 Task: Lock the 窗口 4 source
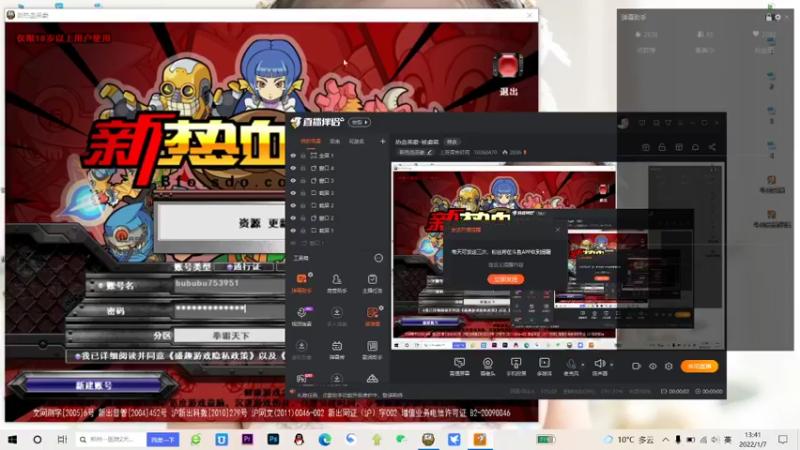coord(303,168)
